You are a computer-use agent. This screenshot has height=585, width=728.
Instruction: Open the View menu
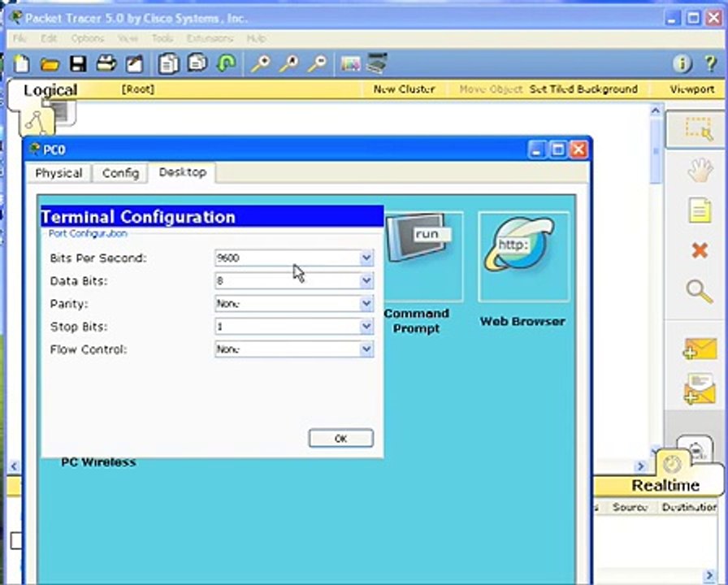(x=128, y=38)
